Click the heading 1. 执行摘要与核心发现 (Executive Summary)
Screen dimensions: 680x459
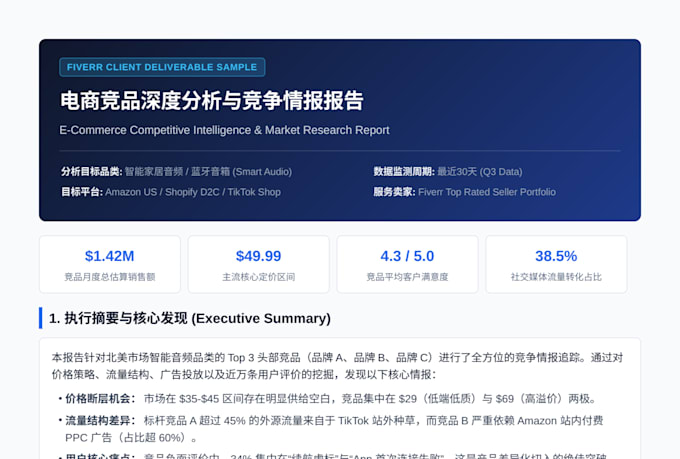[190, 318]
